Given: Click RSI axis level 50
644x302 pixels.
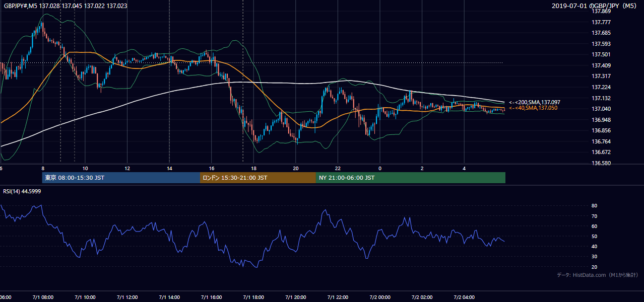Looking at the screenshot, I should 595,236.
